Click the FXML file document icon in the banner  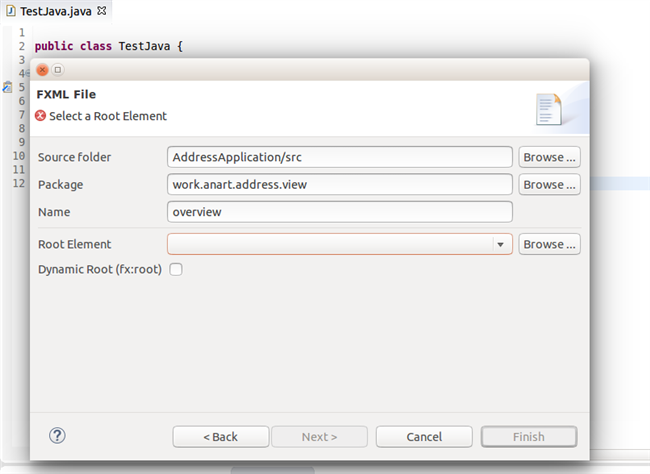(x=548, y=109)
